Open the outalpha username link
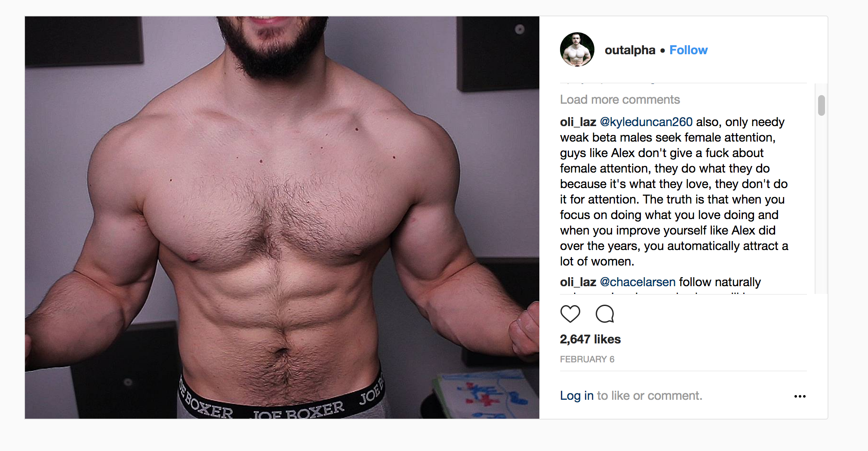The width and height of the screenshot is (868, 451). (630, 50)
